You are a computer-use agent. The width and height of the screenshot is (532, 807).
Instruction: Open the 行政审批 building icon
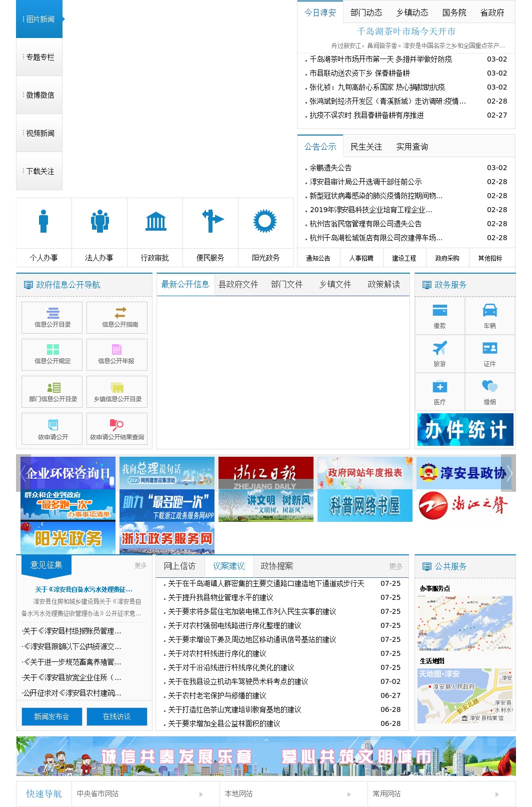pos(155,221)
